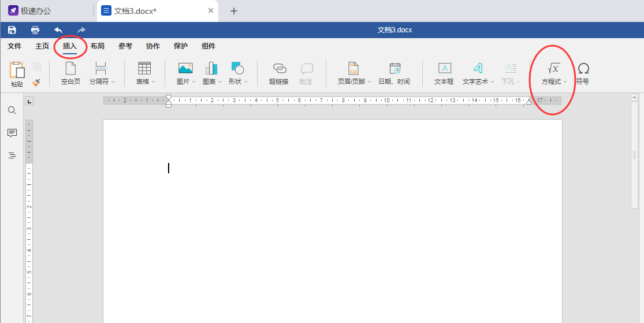The height and width of the screenshot is (323, 644).
Task: Expand the 表格 dropdown arrow
Action: point(153,82)
